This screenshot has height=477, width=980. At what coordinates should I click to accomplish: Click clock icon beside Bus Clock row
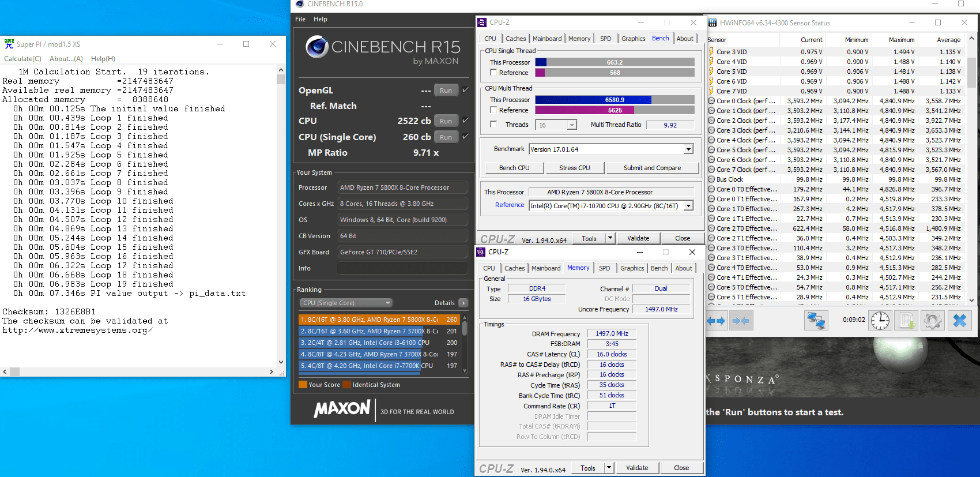[x=711, y=179]
